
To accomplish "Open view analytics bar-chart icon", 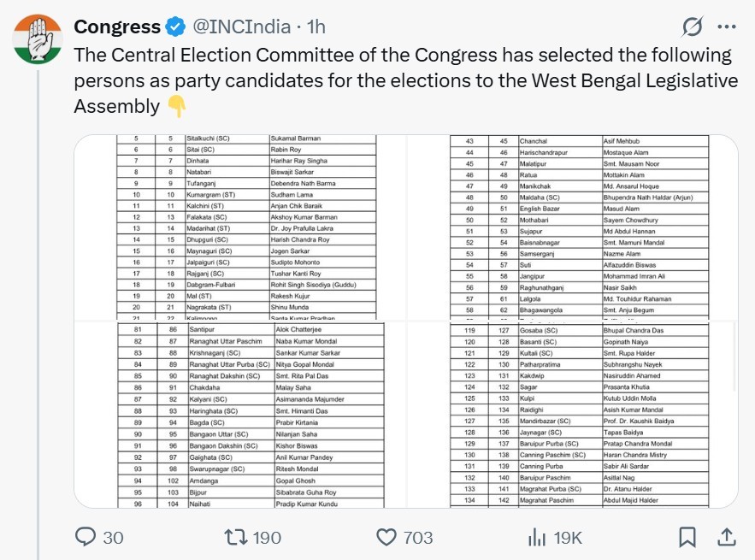I will [x=537, y=537].
